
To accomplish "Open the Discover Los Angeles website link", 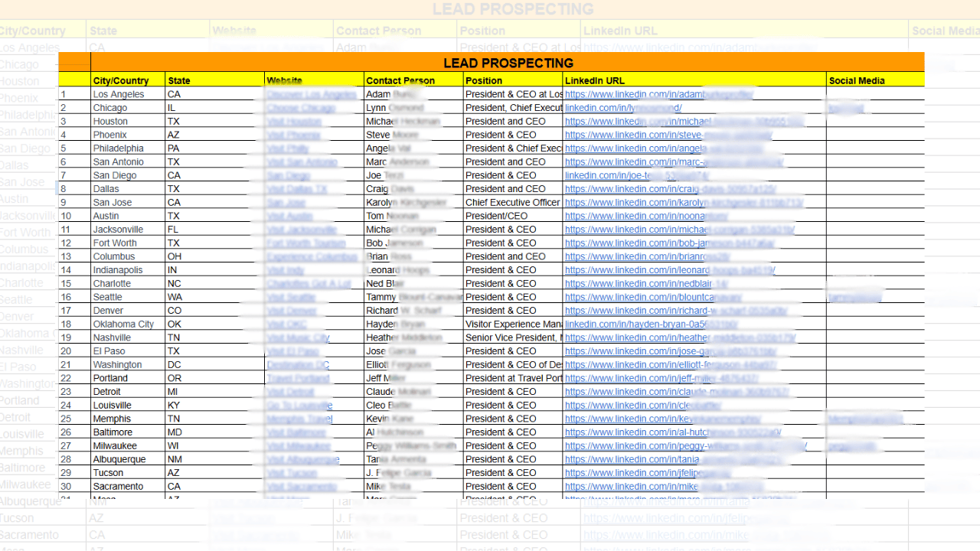I will (x=312, y=94).
